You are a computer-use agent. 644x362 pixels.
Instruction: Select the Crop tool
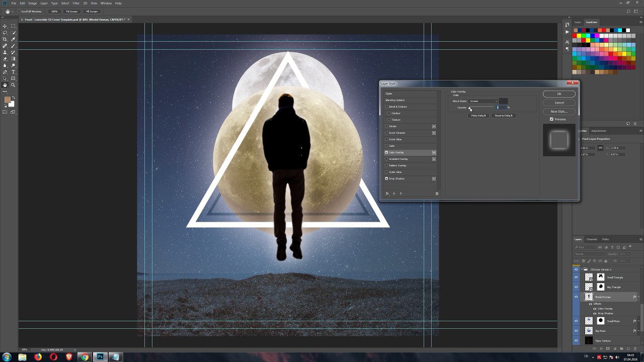[5, 39]
